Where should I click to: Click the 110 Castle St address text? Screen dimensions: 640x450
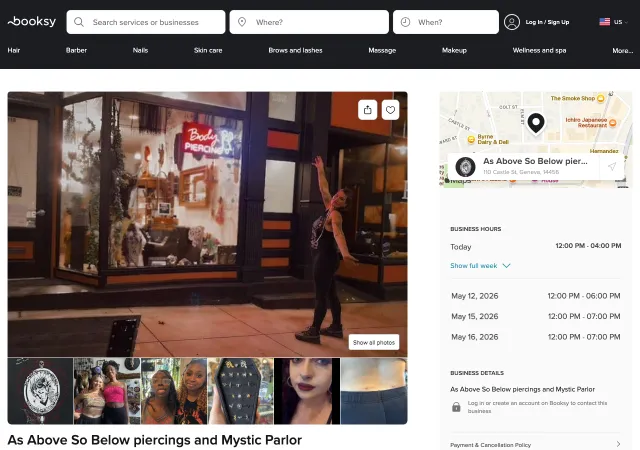point(521,172)
